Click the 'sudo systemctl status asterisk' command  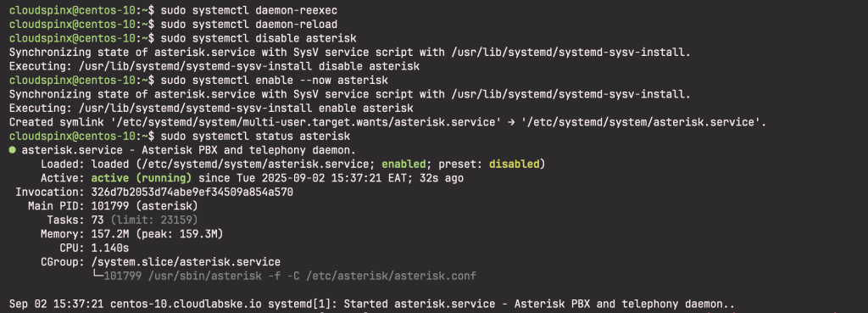tap(255, 137)
